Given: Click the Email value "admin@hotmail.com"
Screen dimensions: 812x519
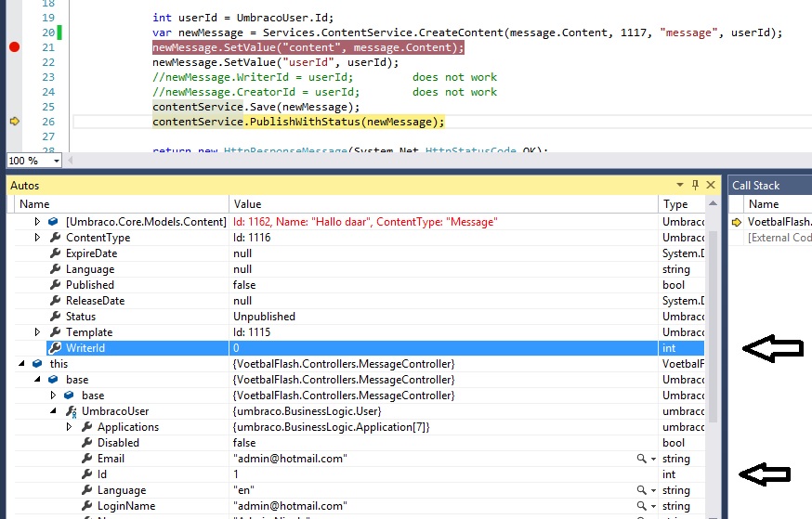Looking at the screenshot, I should click(290, 459).
